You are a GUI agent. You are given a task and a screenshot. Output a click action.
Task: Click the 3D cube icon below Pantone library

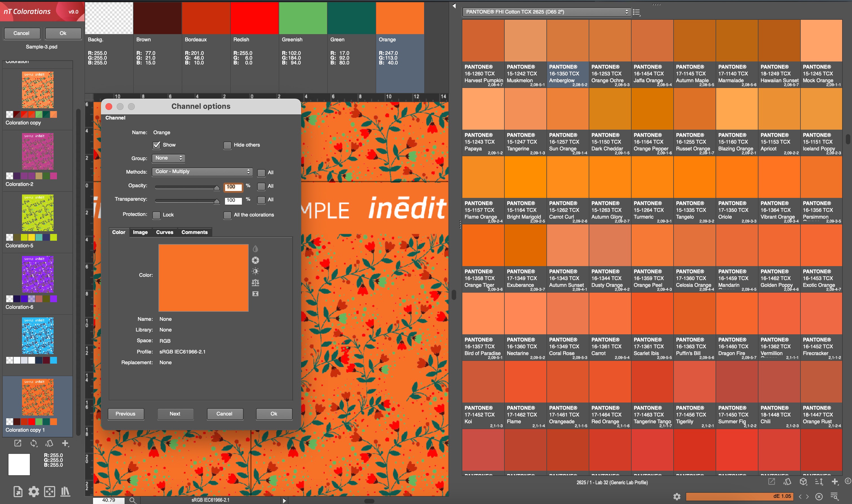(803, 481)
